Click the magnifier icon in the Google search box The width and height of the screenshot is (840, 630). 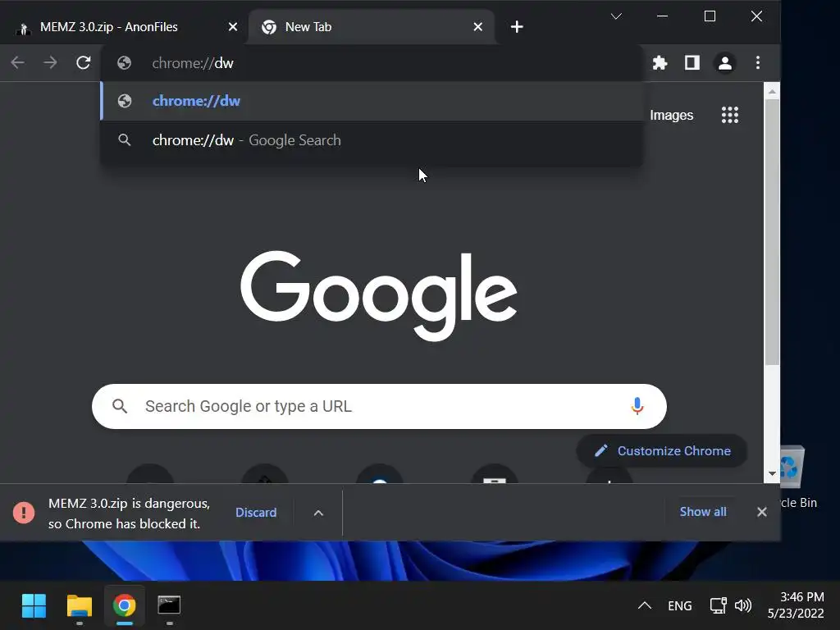(120, 406)
